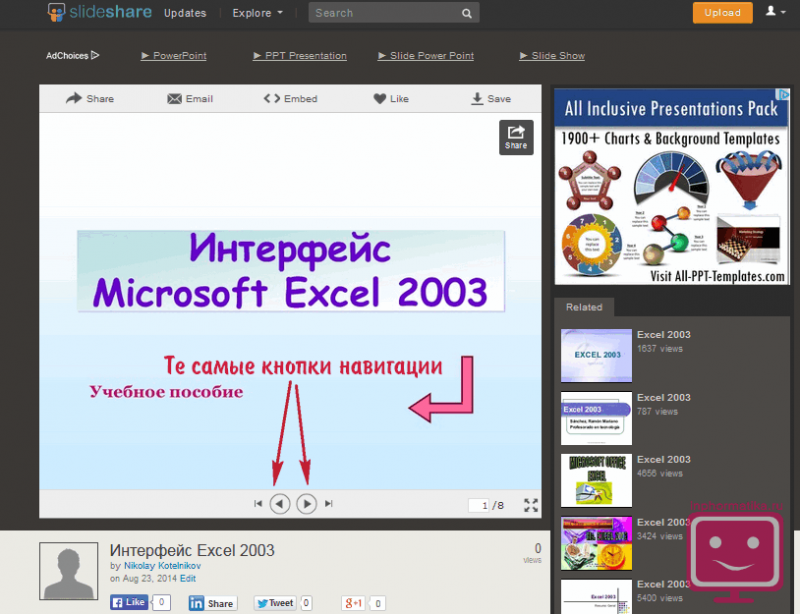This screenshot has width=800, height=614.
Task: Click the search magnifier icon
Action: click(467, 13)
